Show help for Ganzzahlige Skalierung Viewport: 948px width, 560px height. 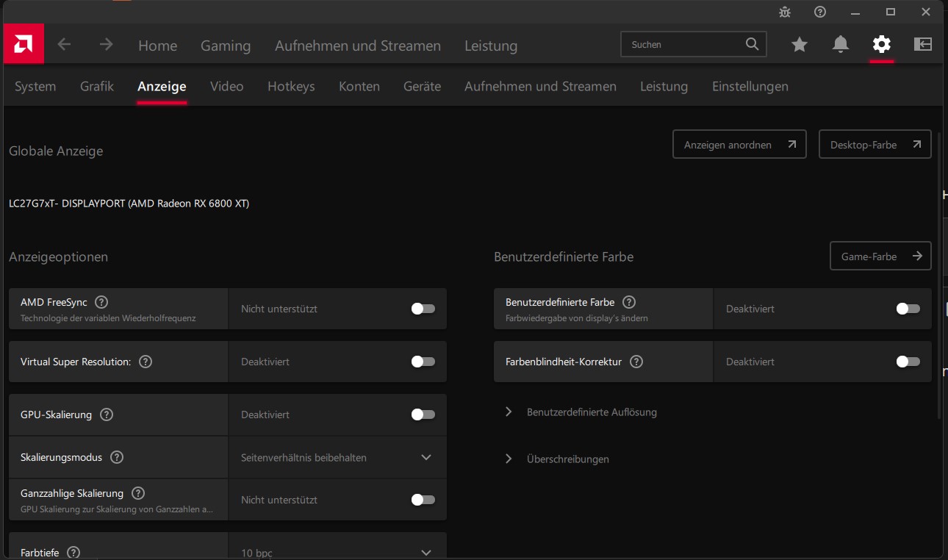tap(138, 493)
